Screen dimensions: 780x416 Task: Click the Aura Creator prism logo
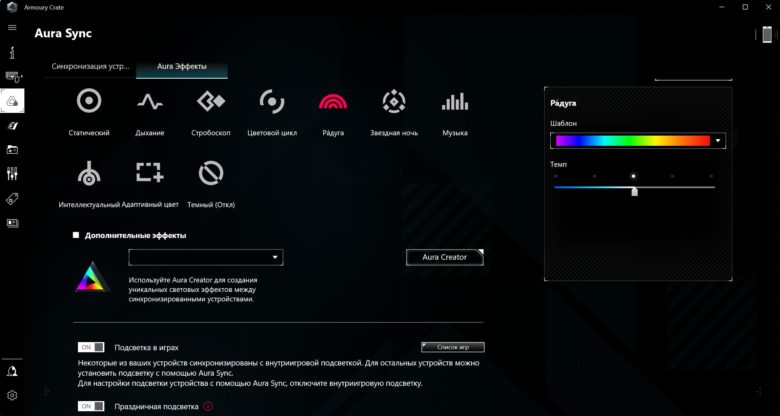tap(93, 277)
